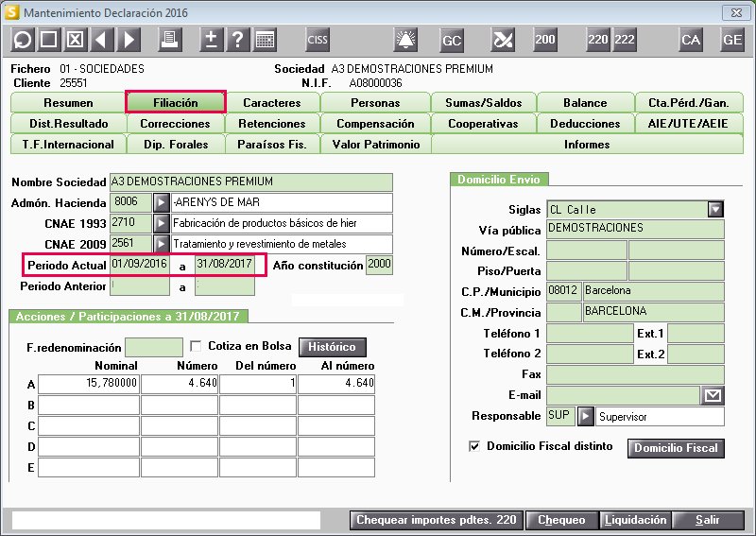Open model 222 toolbar icon
This screenshot has width=756, height=536.
(625, 40)
